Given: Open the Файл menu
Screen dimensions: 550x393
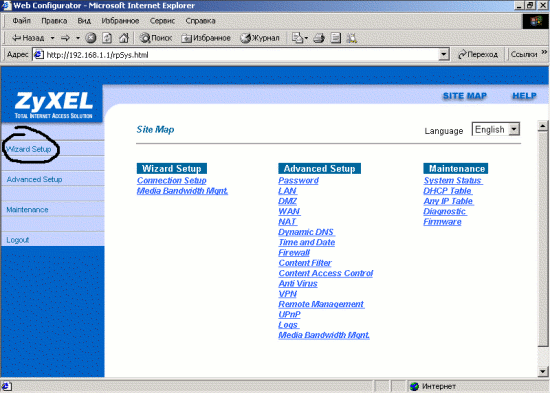Looking at the screenshot, I should 21,21.
